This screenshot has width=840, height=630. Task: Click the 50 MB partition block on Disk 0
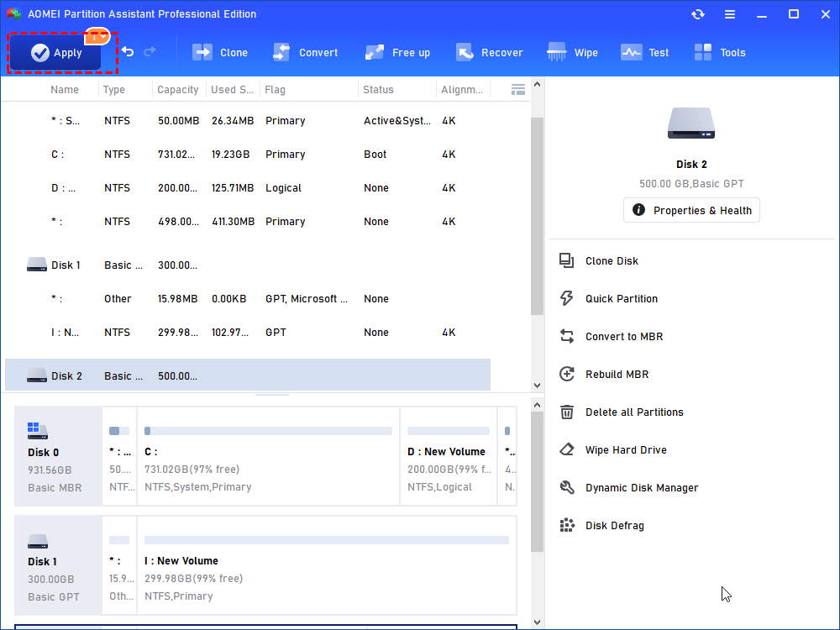(x=119, y=456)
